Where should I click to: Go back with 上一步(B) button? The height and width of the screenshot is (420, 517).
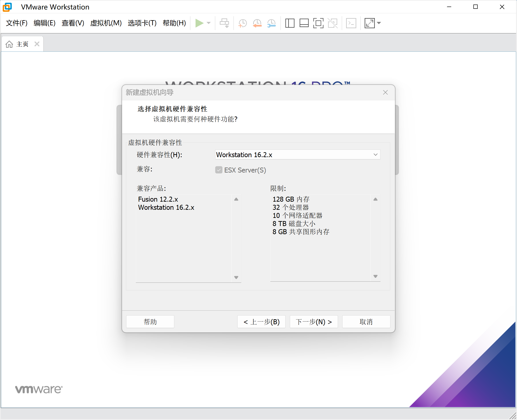click(x=261, y=322)
